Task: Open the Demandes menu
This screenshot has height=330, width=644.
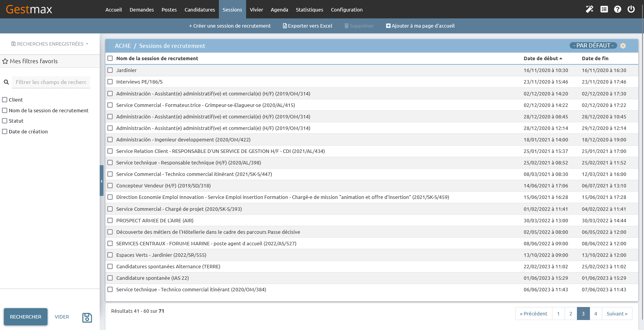Action: pyautogui.click(x=141, y=10)
